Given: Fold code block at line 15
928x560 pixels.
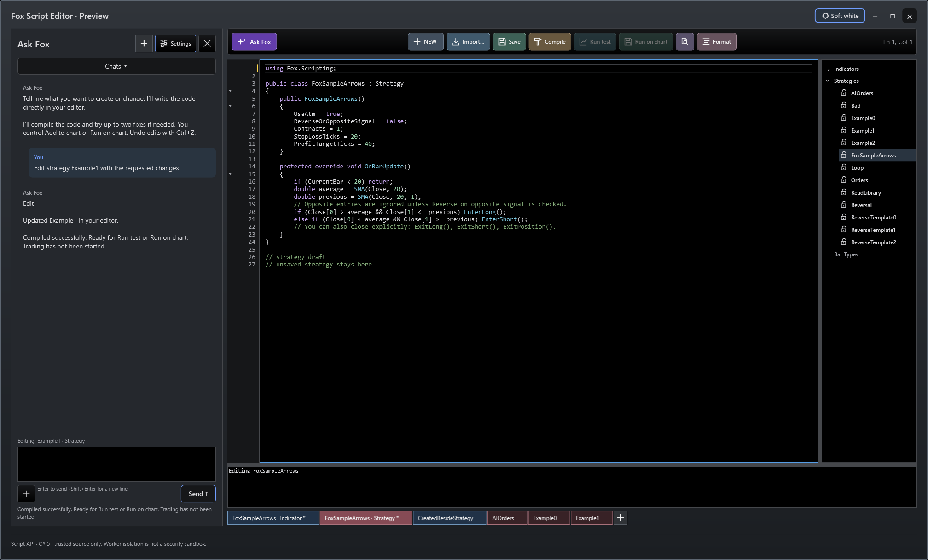Looking at the screenshot, I should tap(230, 174).
